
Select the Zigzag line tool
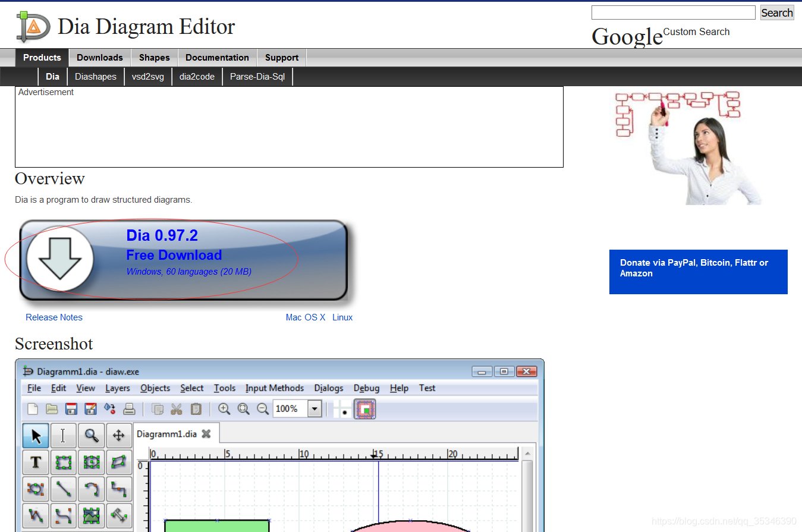point(119,489)
